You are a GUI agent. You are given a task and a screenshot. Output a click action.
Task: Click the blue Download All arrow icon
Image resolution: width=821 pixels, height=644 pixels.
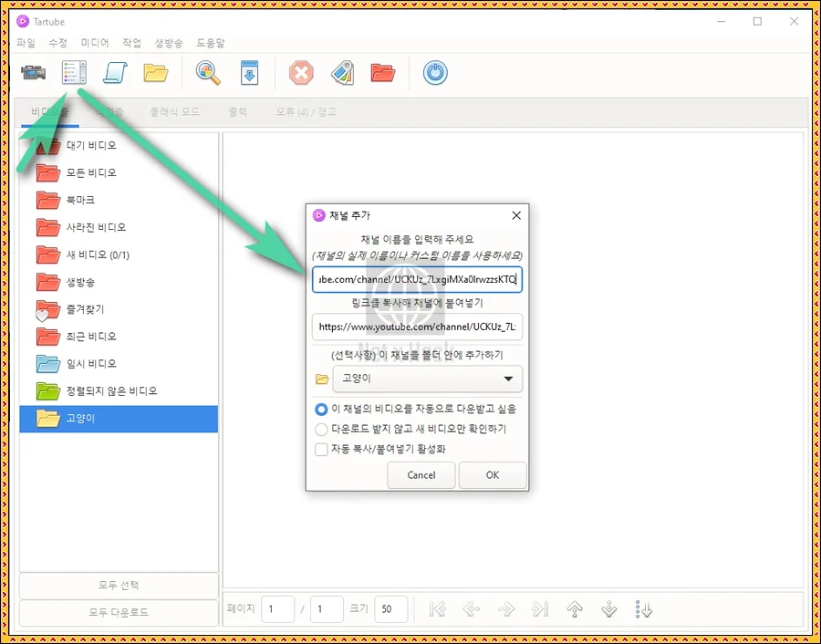(x=249, y=73)
